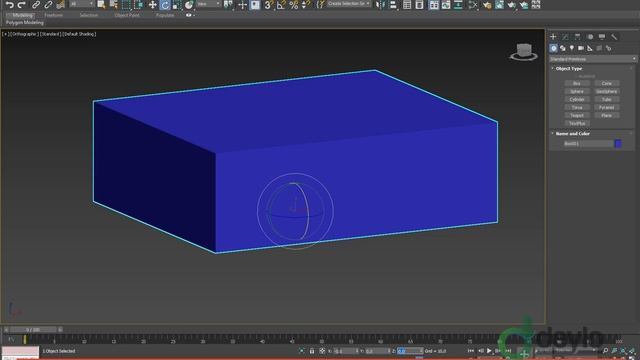Activate the Select and Move tool

coord(153,5)
